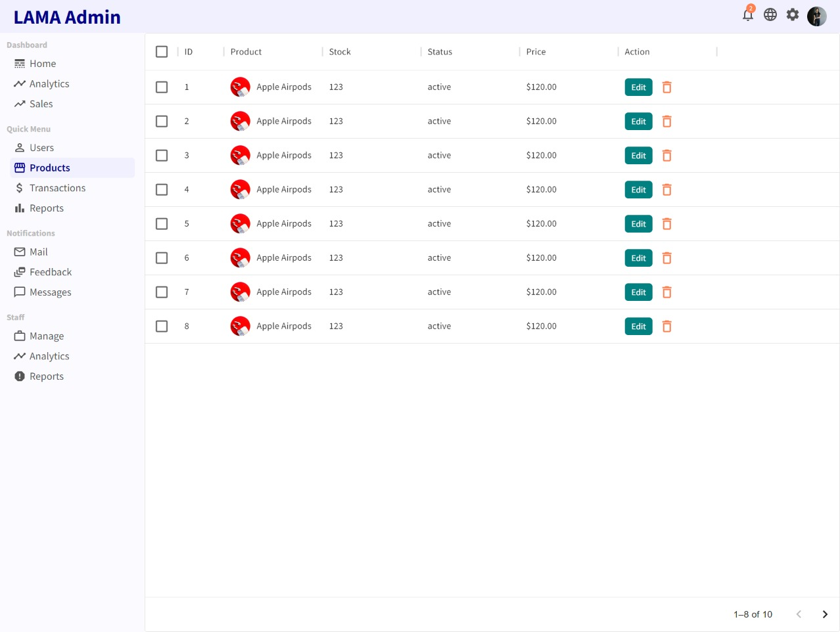Check the checkbox for row 8
This screenshot has height=632, width=840.
click(x=162, y=326)
